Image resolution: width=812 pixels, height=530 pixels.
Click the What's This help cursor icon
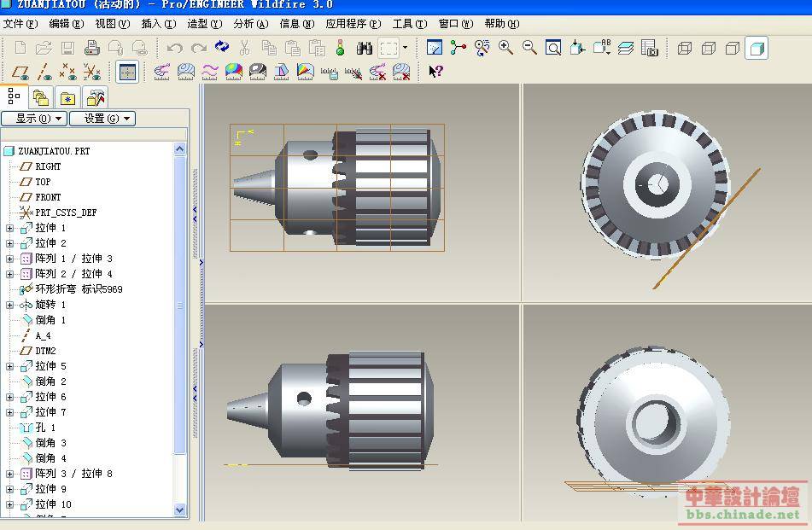435,72
